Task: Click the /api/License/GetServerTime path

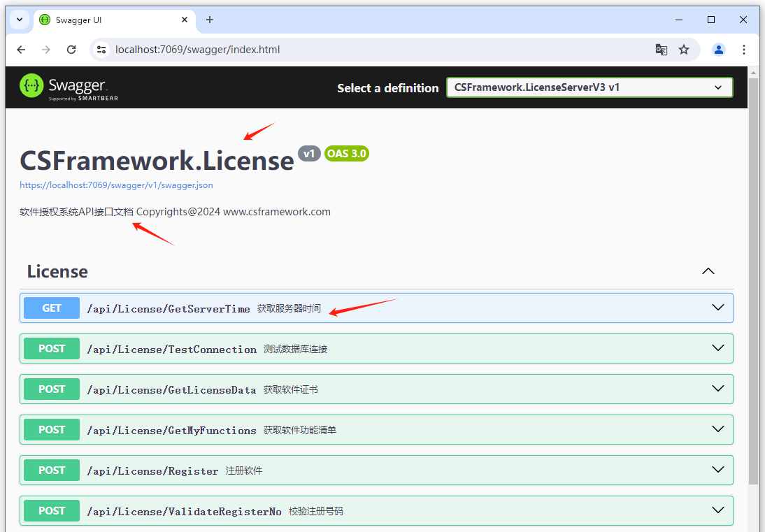Action: tap(169, 309)
